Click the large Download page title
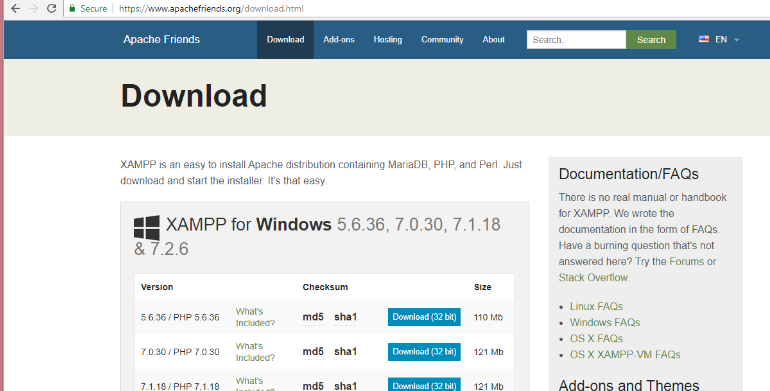Screen dimensions: 770x391 click(x=194, y=95)
